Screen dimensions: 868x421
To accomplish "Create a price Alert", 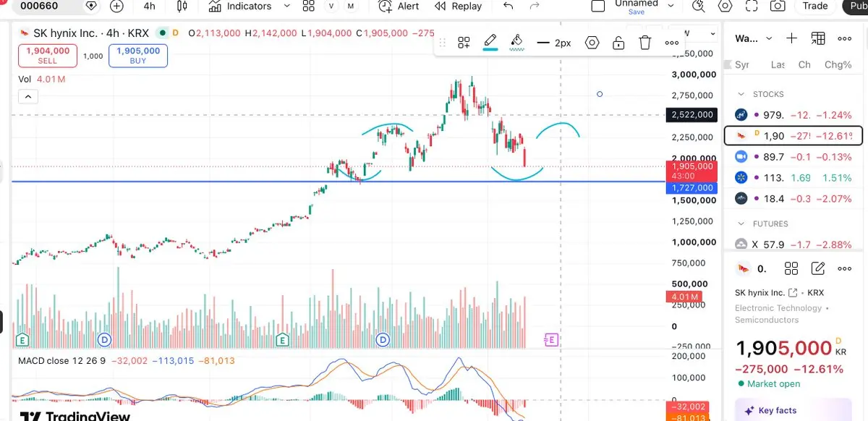I will [399, 6].
